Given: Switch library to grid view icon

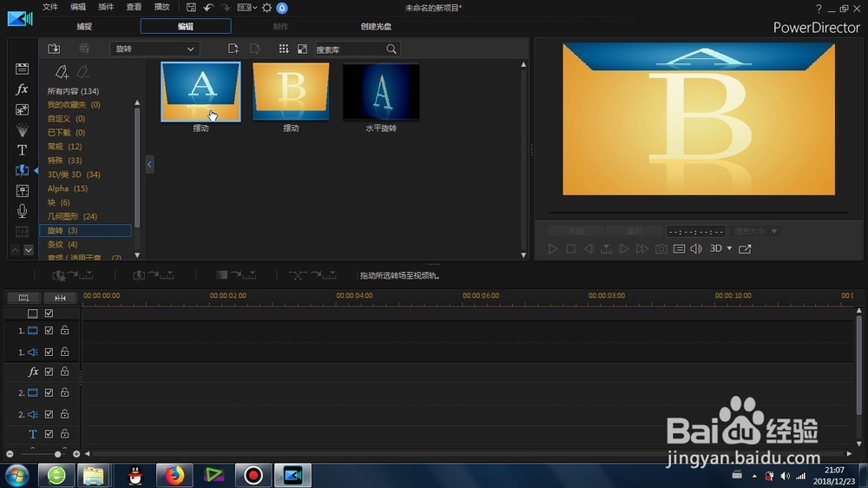Looking at the screenshot, I should (284, 49).
